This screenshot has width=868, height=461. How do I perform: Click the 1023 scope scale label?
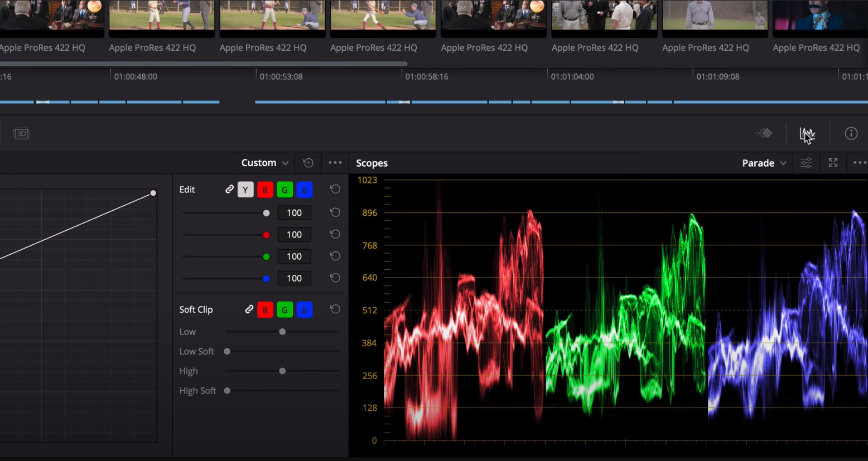tap(367, 180)
